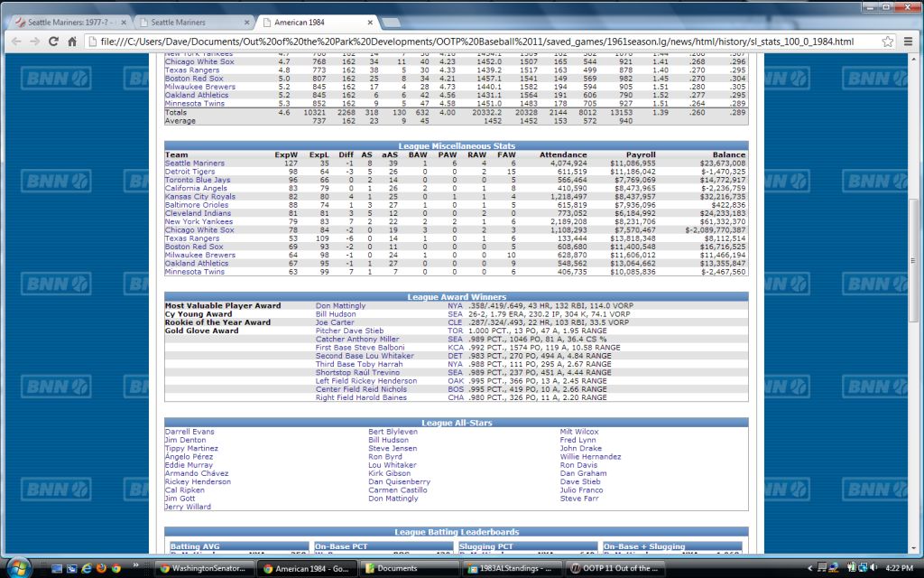The width and height of the screenshot is (924, 578).
Task: Switch to 1983ALStandings taskbar window
Action: point(513,569)
